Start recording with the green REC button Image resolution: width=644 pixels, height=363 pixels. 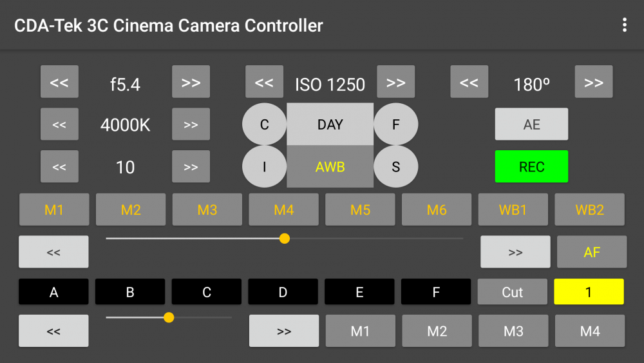[x=531, y=166]
